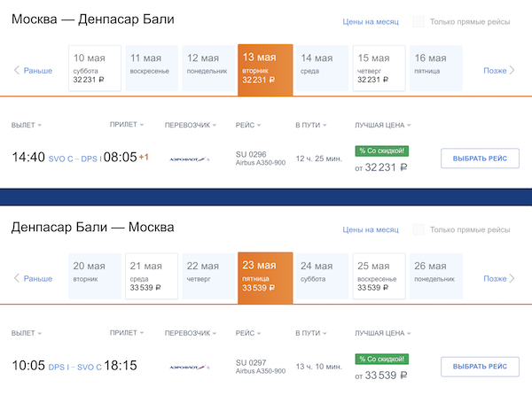Select the 25 мая return date tab
Image resolution: width=532 pixels, height=395 pixels.
[x=379, y=276]
